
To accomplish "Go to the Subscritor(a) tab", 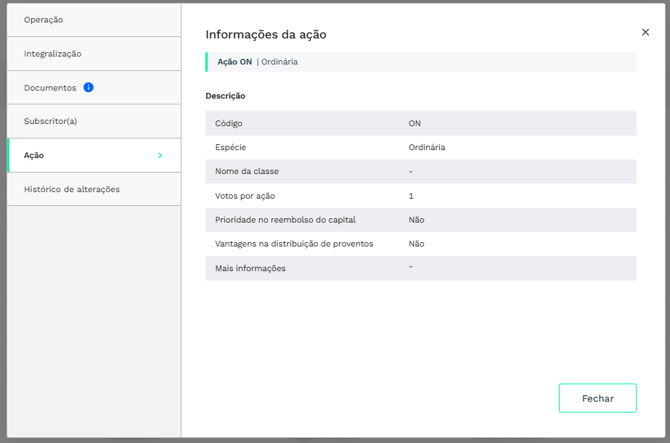I will click(x=50, y=122).
